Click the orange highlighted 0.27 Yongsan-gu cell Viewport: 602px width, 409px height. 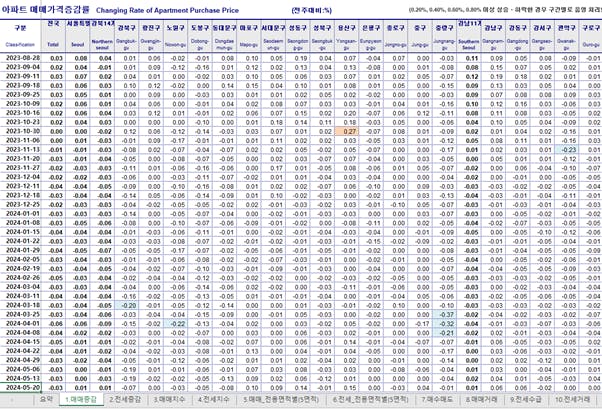click(346, 131)
